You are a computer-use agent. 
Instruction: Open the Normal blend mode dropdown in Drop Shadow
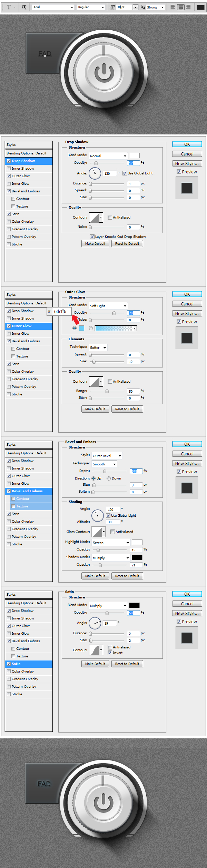(x=108, y=156)
